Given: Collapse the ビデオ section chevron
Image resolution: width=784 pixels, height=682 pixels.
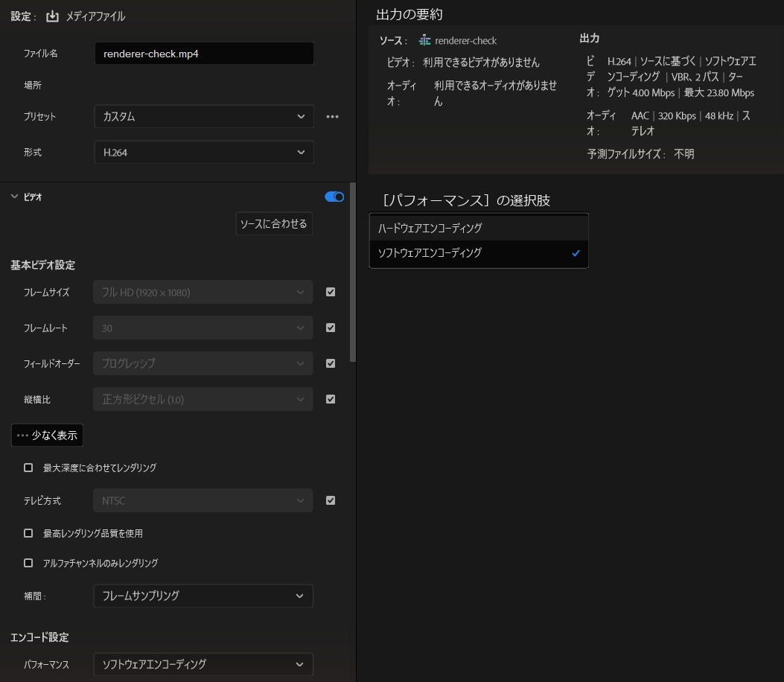Looking at the screenshot, I should [x=14, y=197].
